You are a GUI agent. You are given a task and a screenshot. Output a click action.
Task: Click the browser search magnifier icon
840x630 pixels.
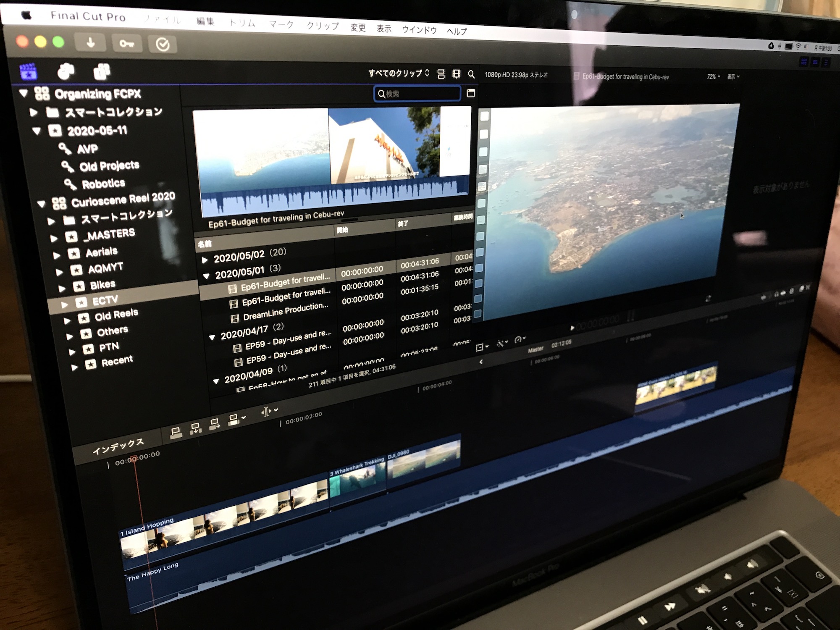pos(471,74)
